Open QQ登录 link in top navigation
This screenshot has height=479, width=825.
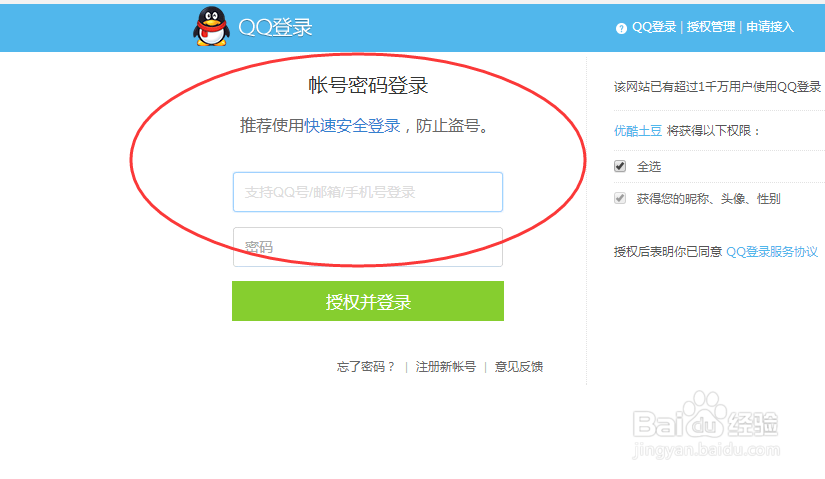tap(654, 27)
